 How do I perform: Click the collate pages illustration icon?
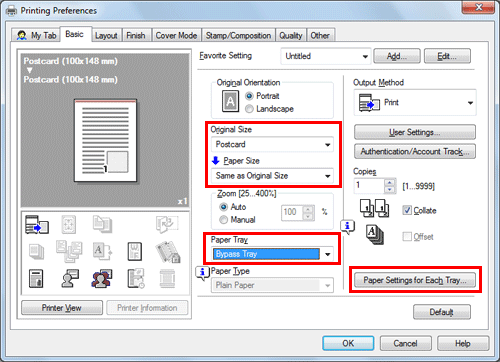(x=375, y=209)
